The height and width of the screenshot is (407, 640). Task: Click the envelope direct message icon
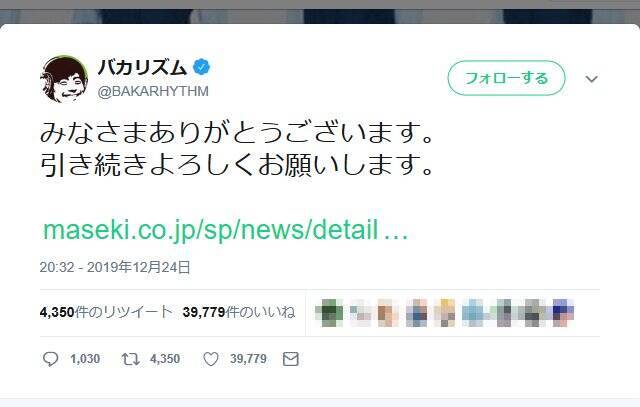(x=291, y=359)
